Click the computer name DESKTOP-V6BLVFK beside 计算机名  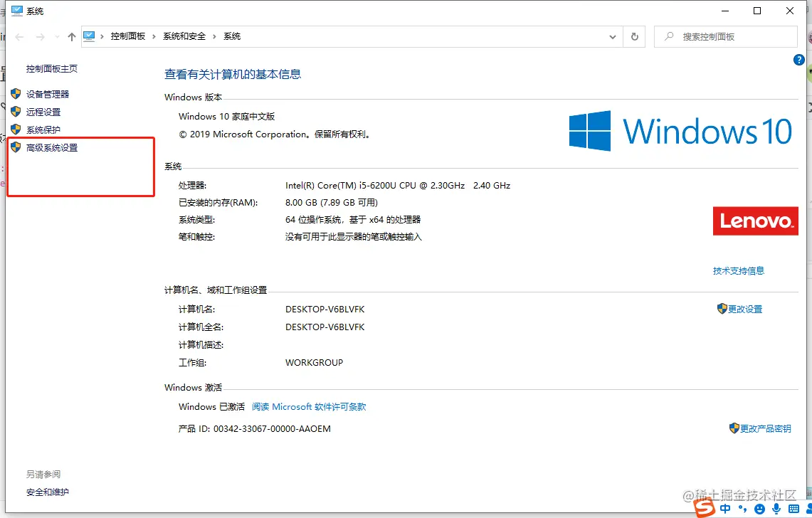click(x=325, y=310)
